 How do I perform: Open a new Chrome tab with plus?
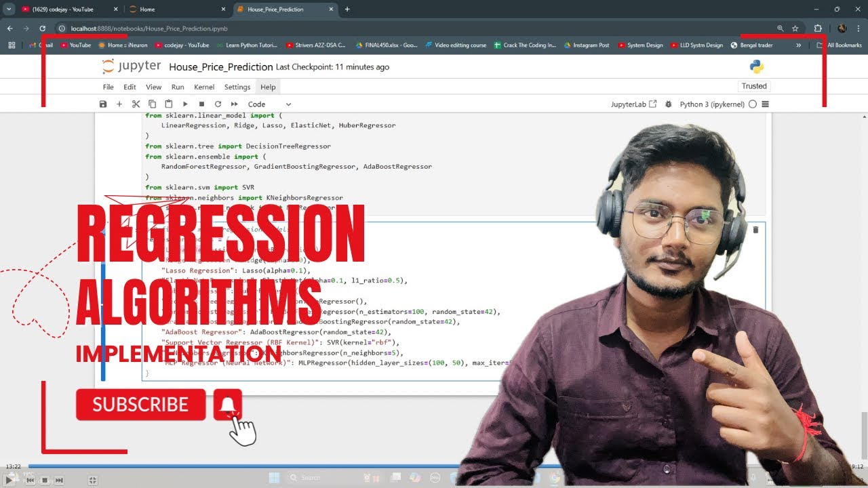pos(347,9)
